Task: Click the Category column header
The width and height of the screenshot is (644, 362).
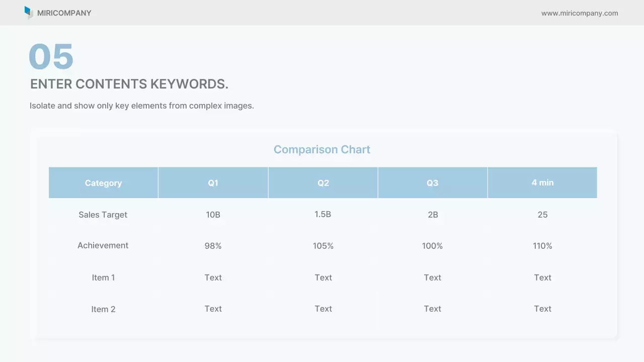Action: [103, 183]
